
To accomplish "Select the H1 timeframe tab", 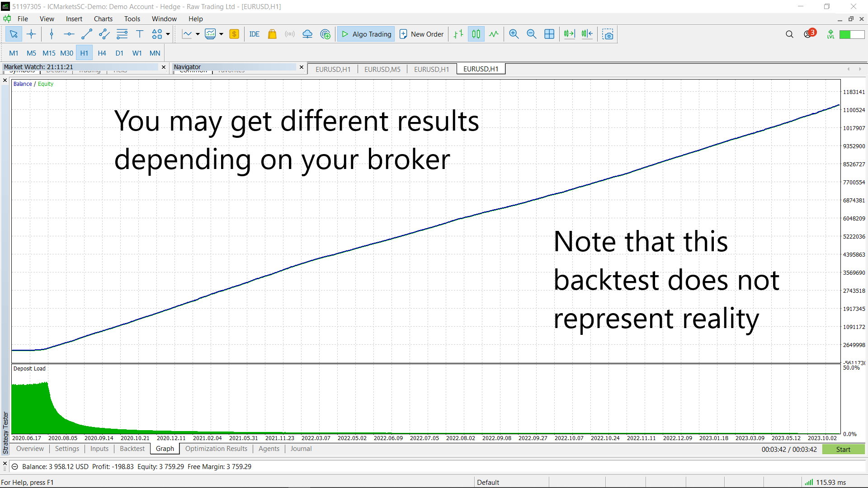I will [84, 53].
